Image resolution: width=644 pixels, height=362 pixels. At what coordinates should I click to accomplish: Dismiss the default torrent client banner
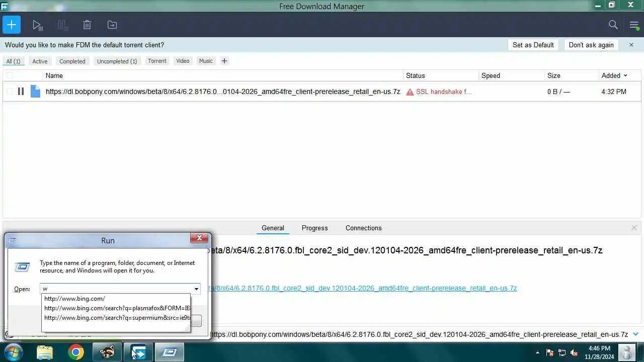coord(631,45)
